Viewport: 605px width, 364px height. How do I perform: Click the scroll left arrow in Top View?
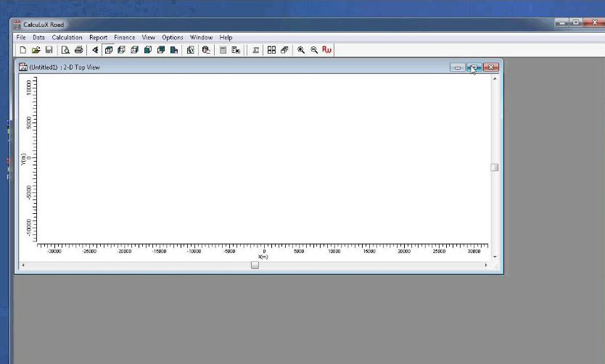tap(23, 265)
